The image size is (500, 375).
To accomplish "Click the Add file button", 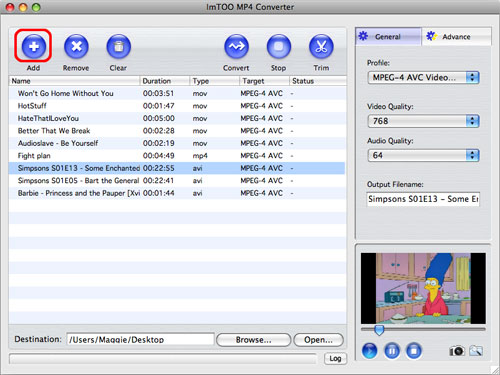I will [x=34, y=46].
